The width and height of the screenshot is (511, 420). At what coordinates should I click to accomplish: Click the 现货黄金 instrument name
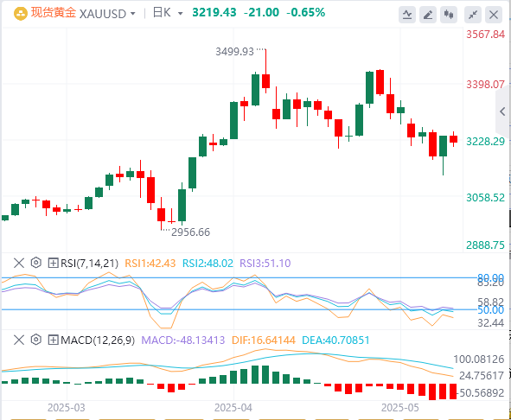point(54,13)
